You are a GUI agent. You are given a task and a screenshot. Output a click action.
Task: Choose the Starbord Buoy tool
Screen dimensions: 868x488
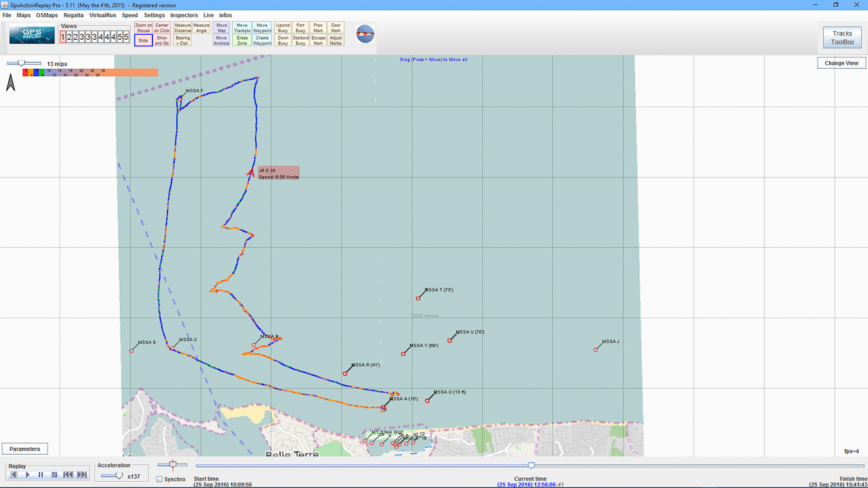point(300,41)
